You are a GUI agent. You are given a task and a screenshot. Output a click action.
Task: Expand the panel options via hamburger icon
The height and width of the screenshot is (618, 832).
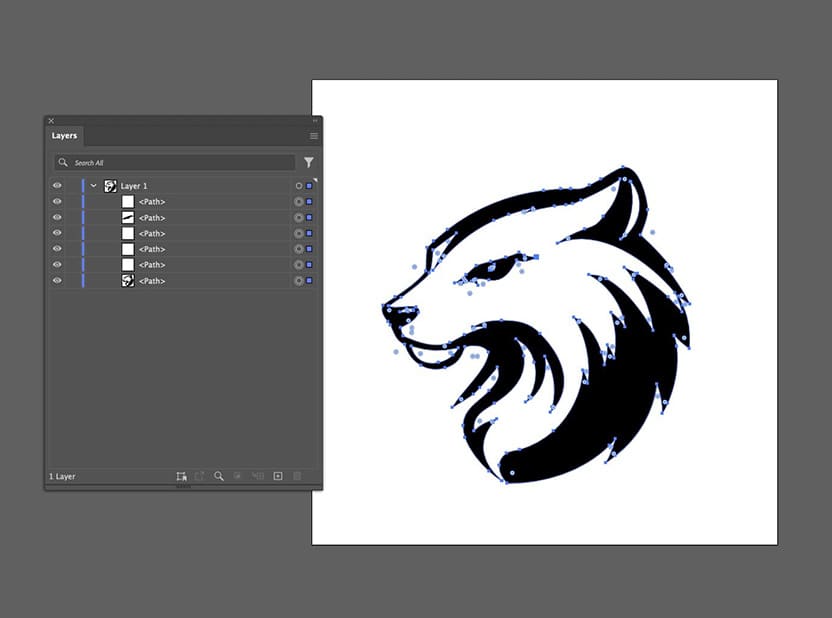[312, 135]
